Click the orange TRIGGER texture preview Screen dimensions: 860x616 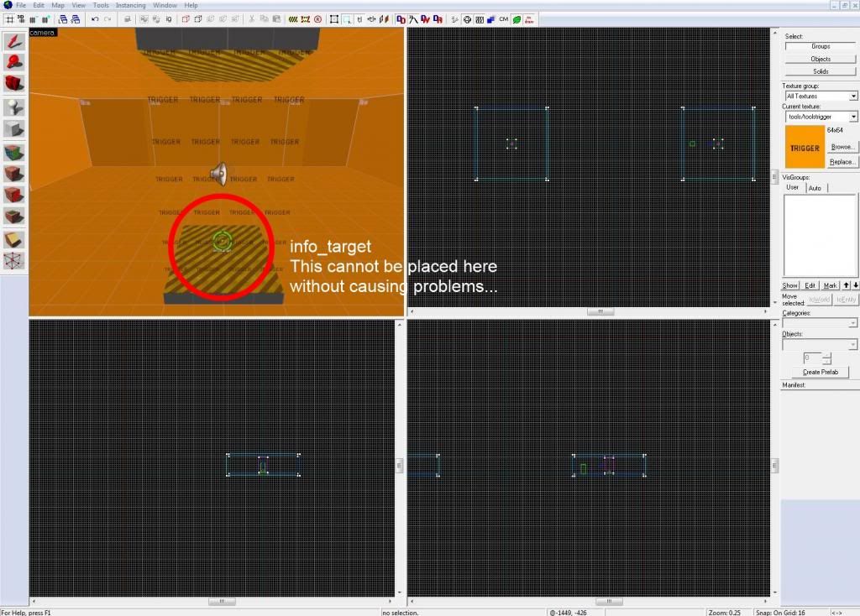804,148
